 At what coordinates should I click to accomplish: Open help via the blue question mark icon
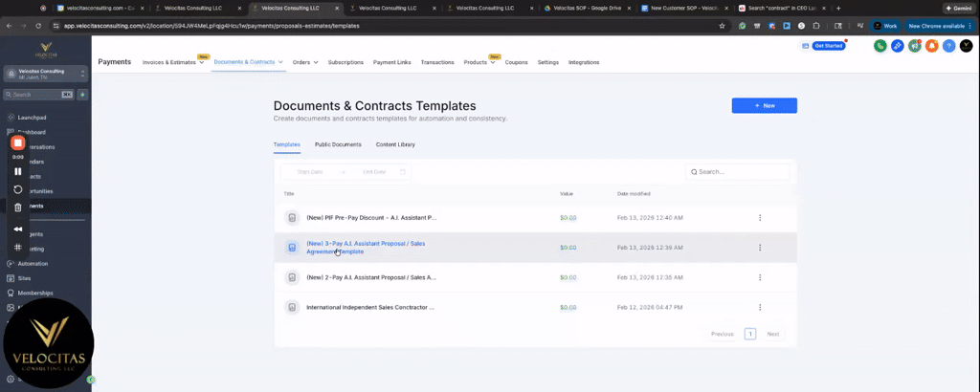pyautogui.click(x=948, y=46)
